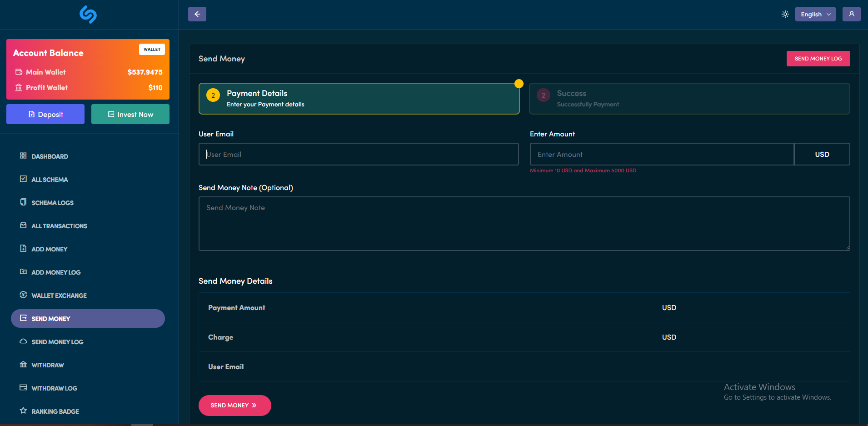
Task: Open the user profile icon menu
Action: pos(851,14)
